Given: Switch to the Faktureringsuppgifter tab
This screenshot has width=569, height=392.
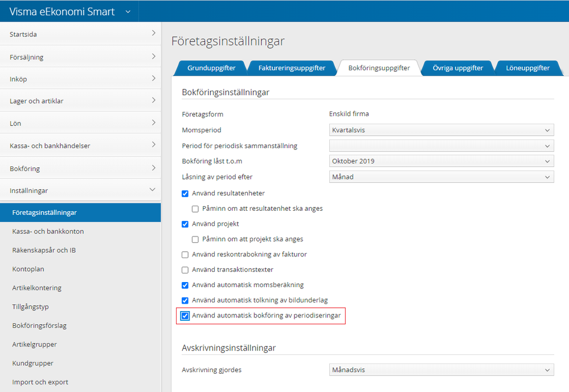Looking at the screenshot, I should [x=292, y=68].
